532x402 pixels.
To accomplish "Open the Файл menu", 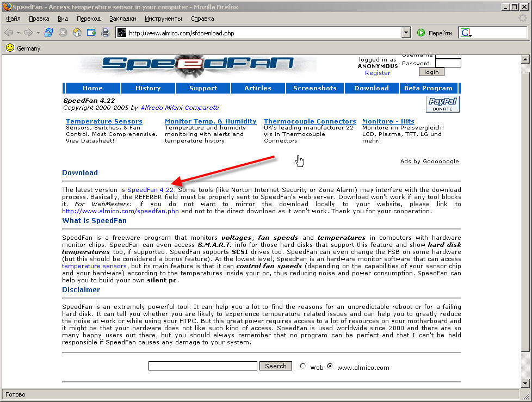I will [x=13, y=18].
